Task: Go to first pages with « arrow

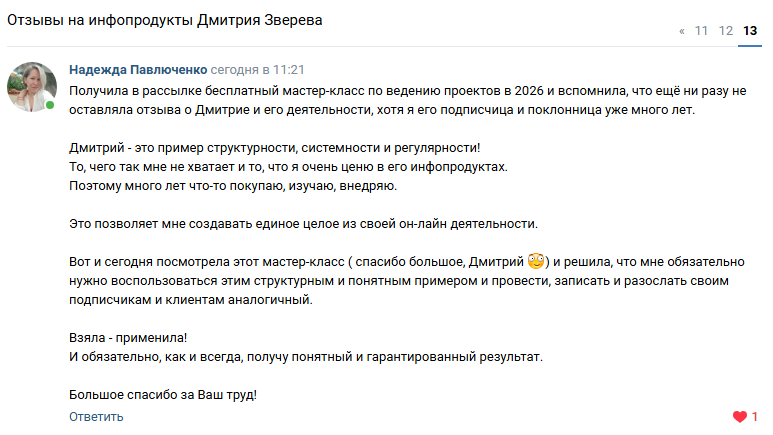Action: [682, 31]
